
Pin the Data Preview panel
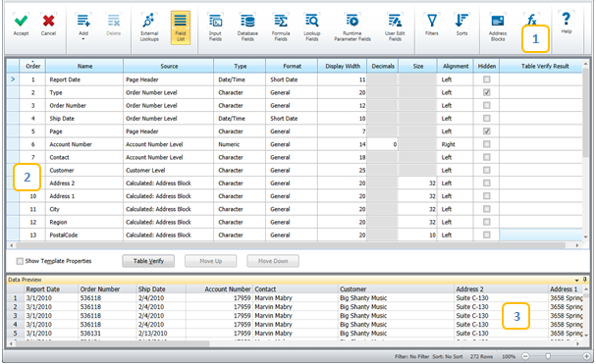[585, 280]
